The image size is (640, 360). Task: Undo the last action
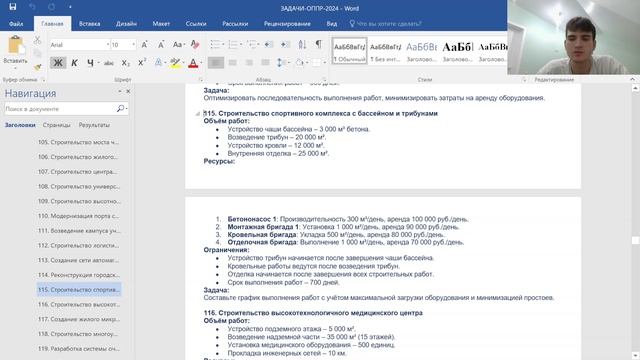point(33,7)
